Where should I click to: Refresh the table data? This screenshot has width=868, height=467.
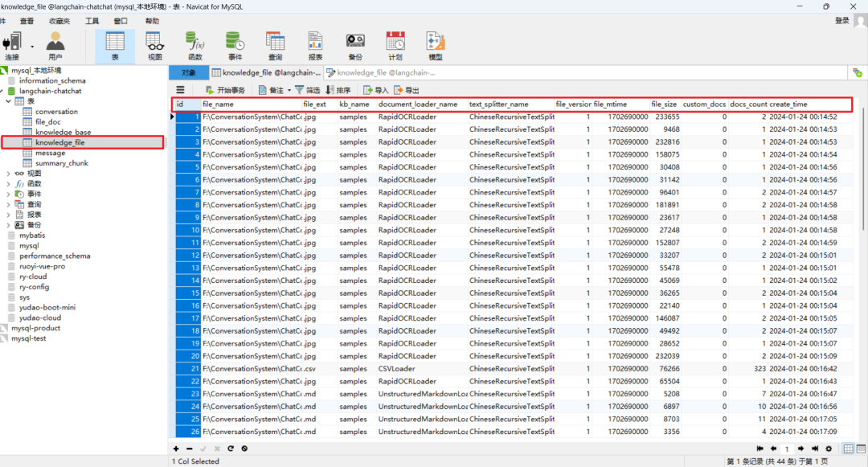coord(231,449)
